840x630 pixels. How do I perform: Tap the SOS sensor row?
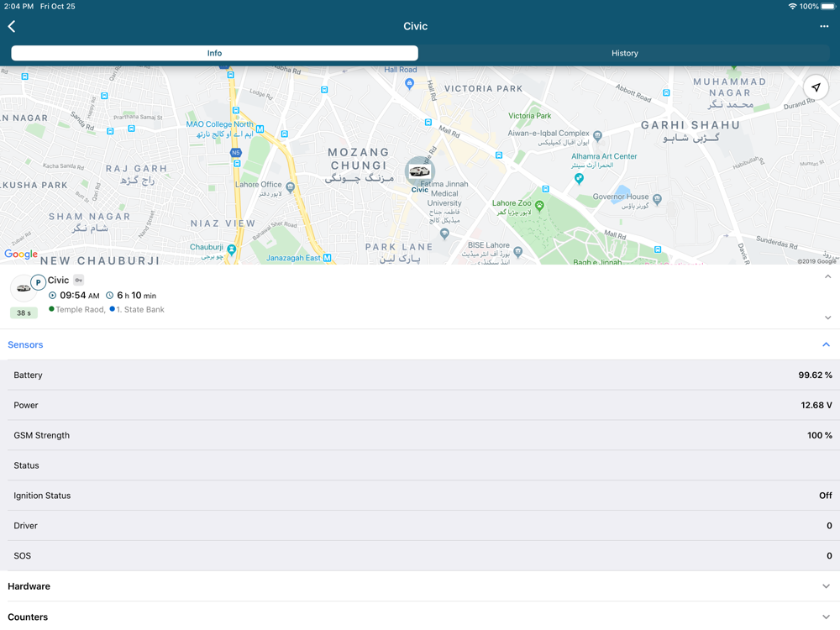pos(420,555)
